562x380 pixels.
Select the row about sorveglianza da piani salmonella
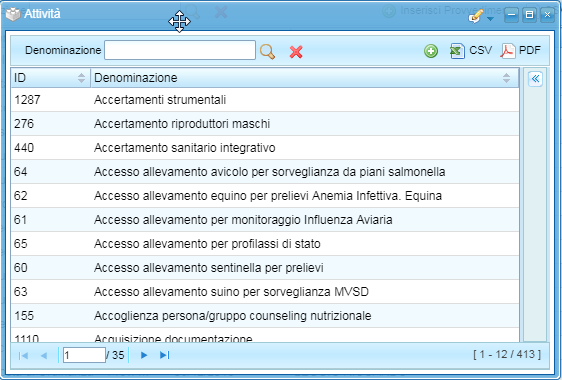tap(265, 172)
